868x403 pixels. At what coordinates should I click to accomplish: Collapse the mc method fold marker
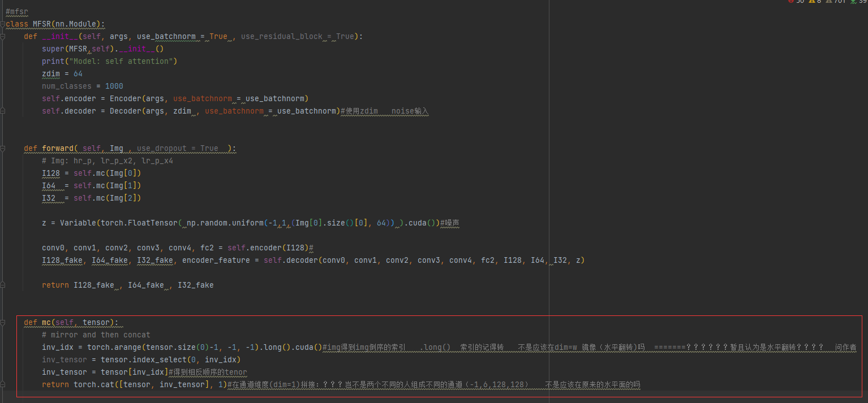coord(2,322)
